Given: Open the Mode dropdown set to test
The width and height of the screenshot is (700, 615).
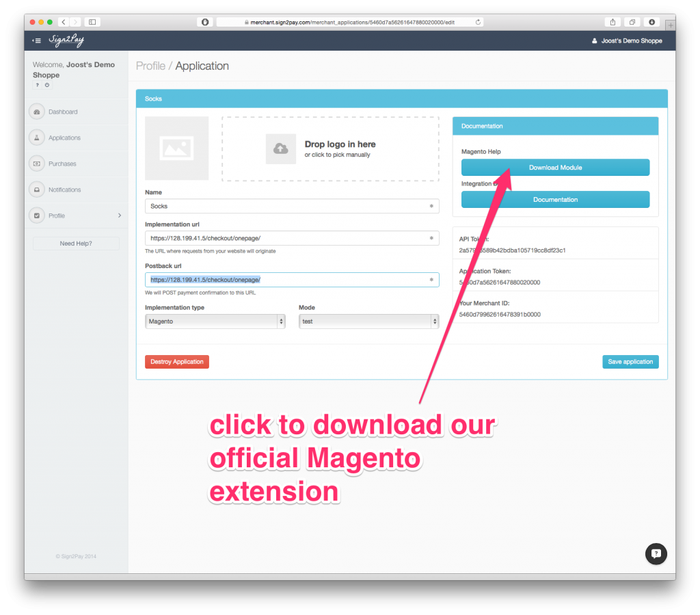Looking at the screenshot, I should pos(368,322).
